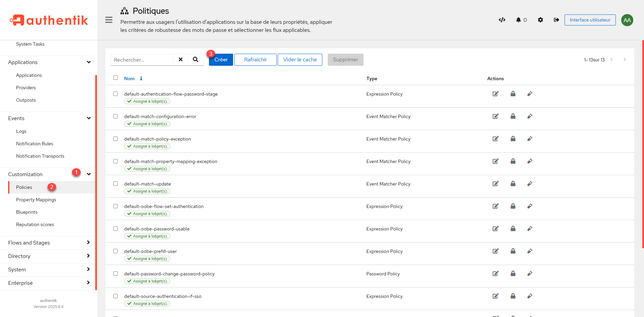Open settings gear icon in header
This screenshot has width=644, height=317.
540,20
